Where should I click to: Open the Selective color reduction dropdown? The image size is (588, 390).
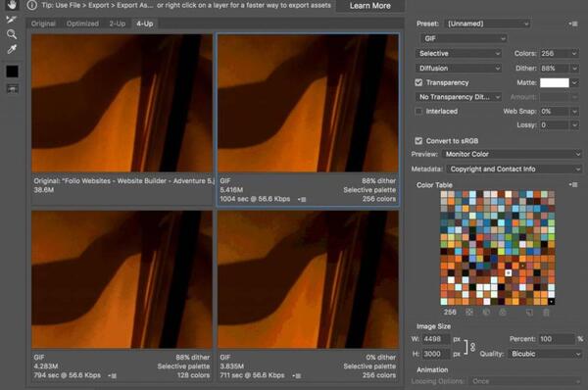(x=459, y=53)
